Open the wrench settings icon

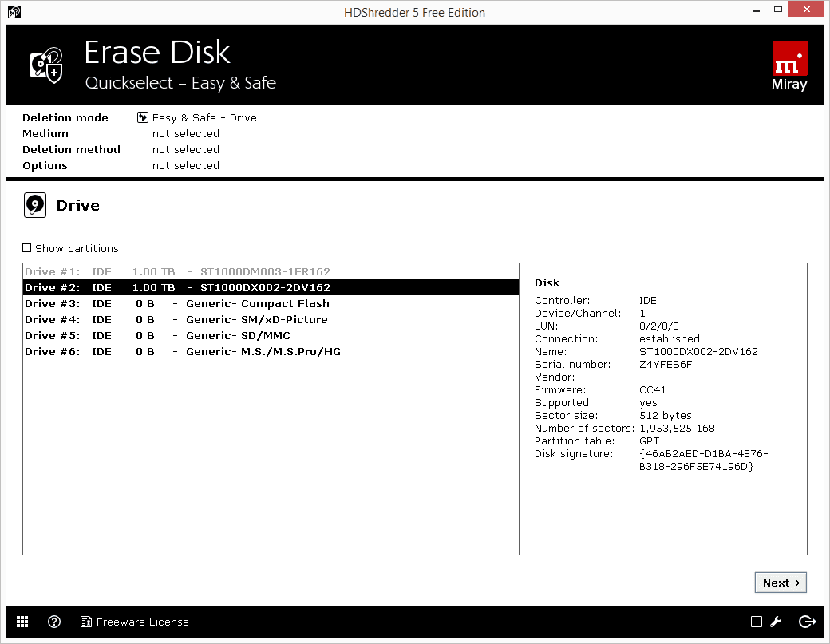click(776, 622)
